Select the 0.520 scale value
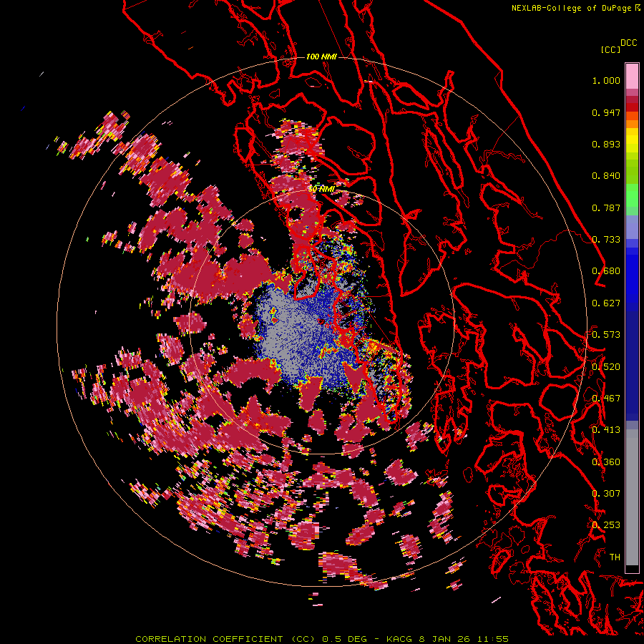Image resolution: width=644 pixels, height=644 pixels. click(x=606, y=367)
